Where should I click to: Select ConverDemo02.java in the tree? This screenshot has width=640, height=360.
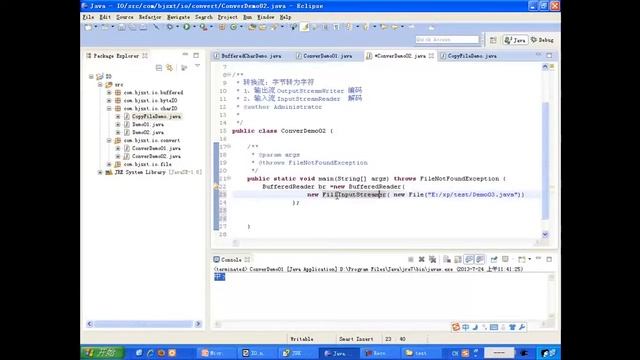pyautogui.click(x=156, y=156)
